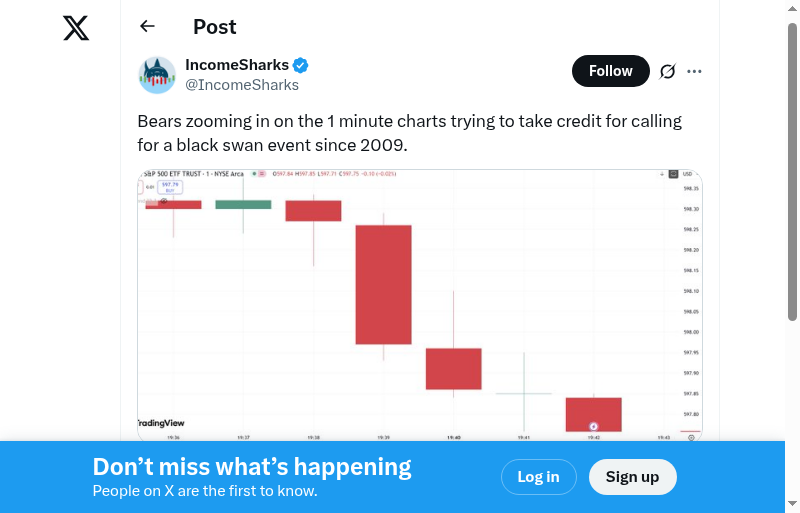Click the Log in button
The width and height of the screenshot is (800, 513).
[x=538, y=477]
